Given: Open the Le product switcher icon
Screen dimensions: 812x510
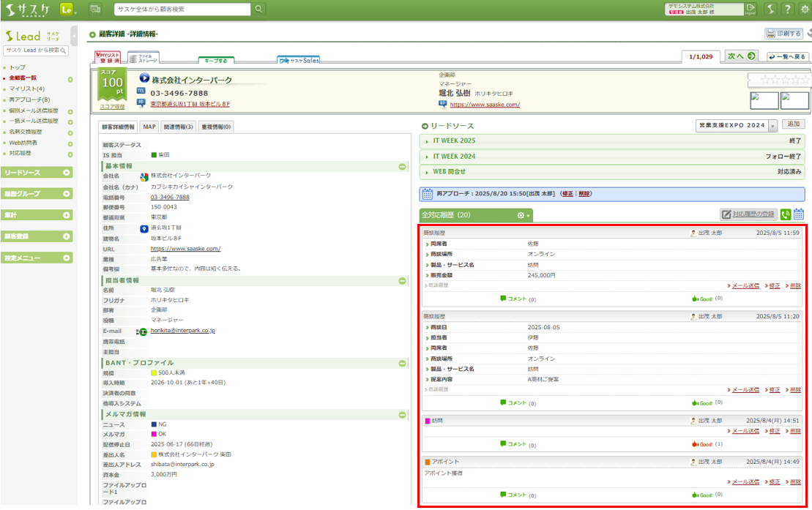Looking at the screenshot, I should [x=67, y=10].
